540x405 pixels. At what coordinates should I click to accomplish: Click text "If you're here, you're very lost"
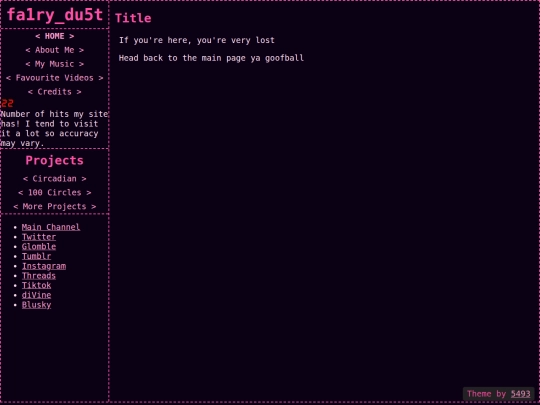point(197,40)
